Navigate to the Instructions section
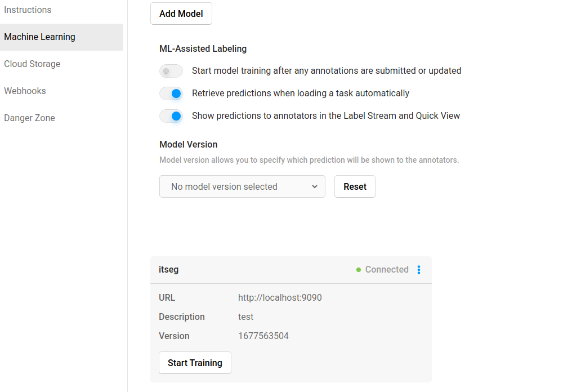The height and width of the screenshot is (392, 563). click(28, 10)
